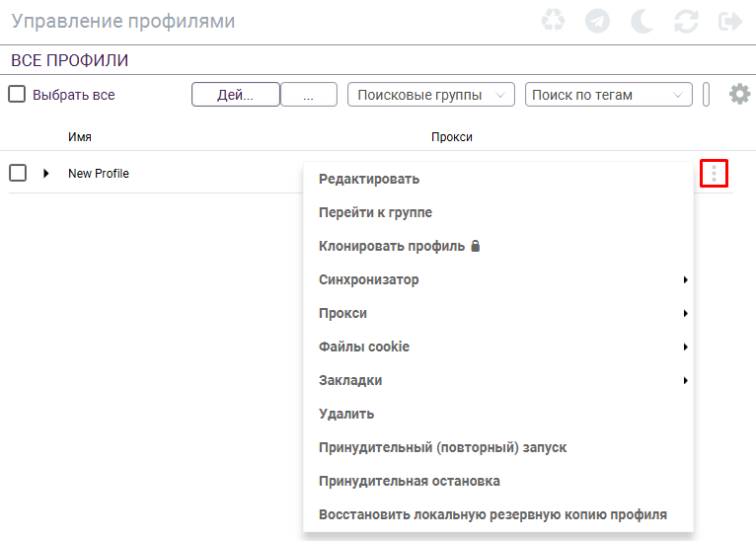Tick the 'Выбрать все' checkbox
Screen dimensions: 756x541
(17, 94)
